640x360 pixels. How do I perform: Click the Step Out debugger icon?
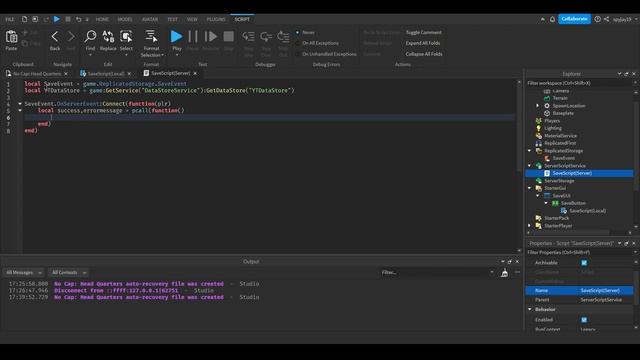[283, 37]
